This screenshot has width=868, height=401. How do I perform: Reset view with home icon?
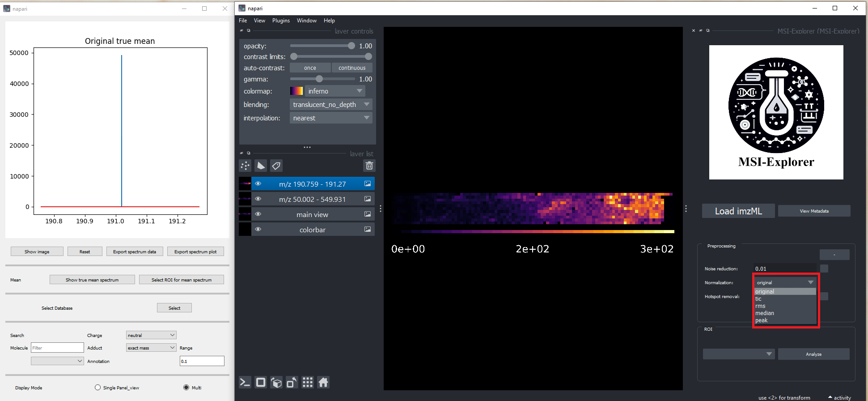coord(323,382)
